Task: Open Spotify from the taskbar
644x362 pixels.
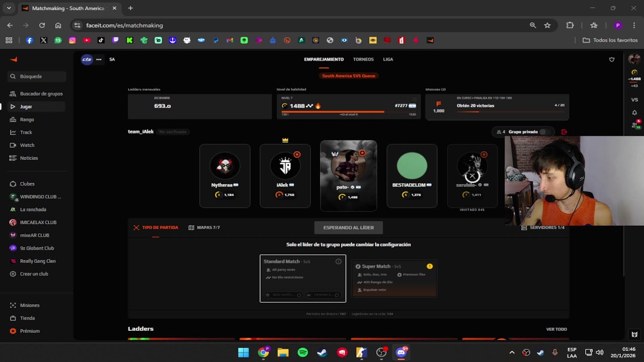Action: point(303,352)
